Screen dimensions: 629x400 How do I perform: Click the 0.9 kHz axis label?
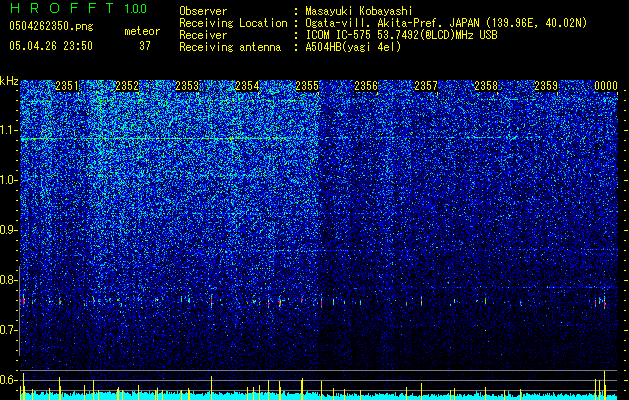8,230
